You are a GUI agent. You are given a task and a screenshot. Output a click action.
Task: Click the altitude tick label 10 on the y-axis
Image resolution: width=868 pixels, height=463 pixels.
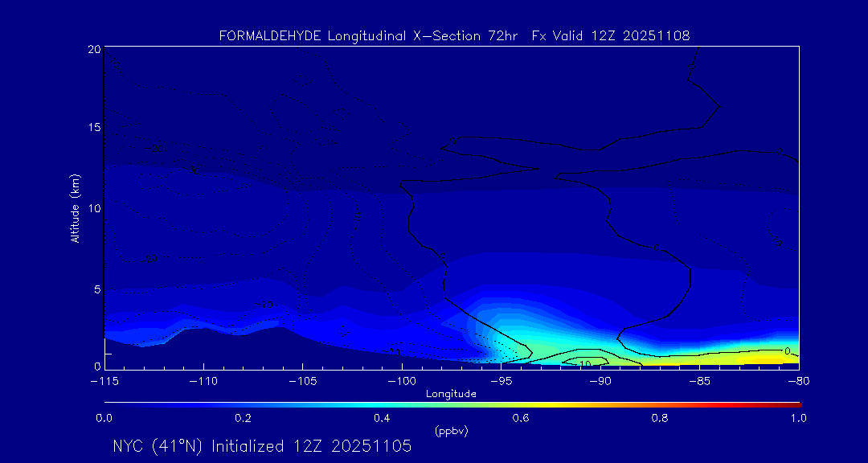94,208
